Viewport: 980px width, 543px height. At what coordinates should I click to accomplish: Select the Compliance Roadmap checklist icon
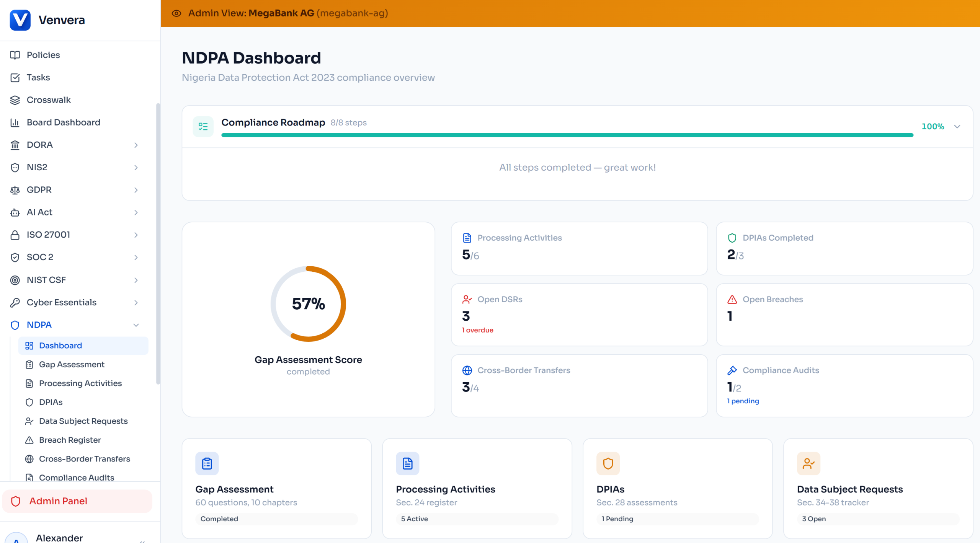click(x=203, y=126)
